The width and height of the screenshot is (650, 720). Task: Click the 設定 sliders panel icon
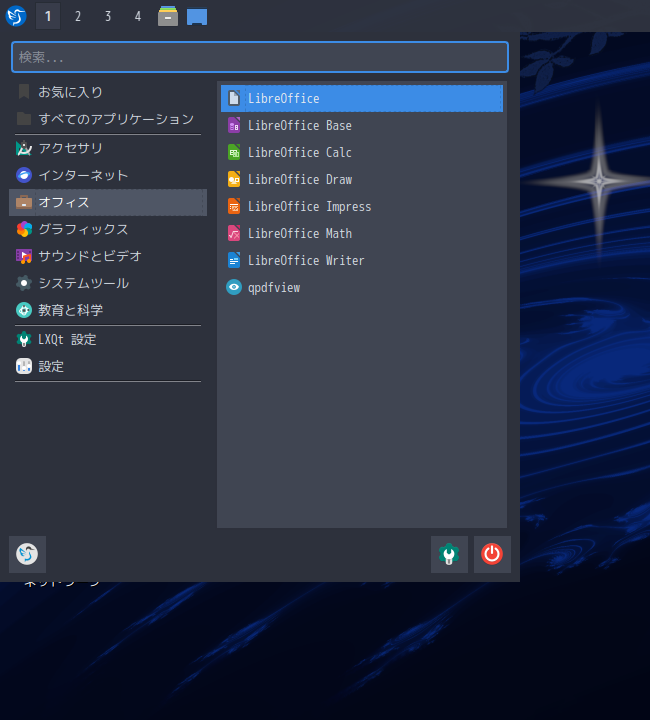(x=24, y=366)
